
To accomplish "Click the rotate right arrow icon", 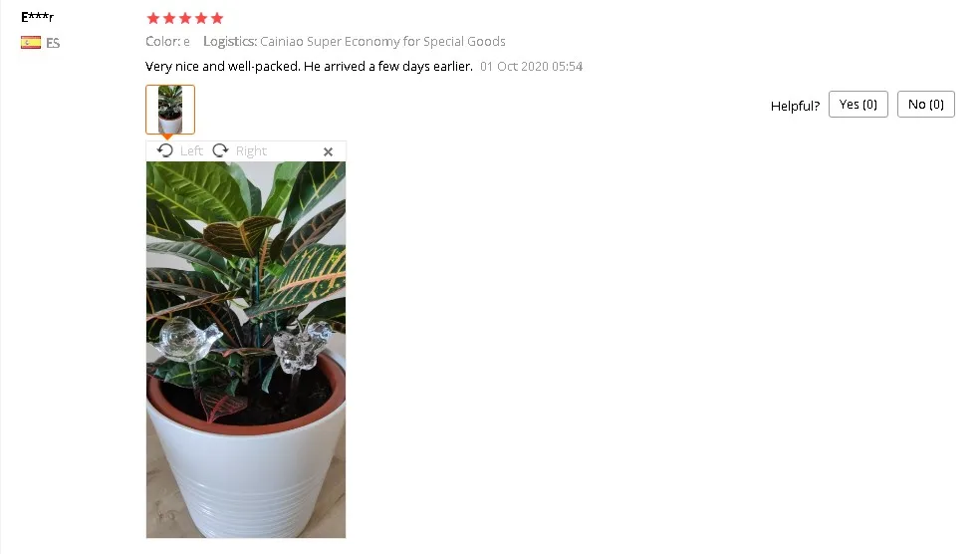I will click(221, 150).
